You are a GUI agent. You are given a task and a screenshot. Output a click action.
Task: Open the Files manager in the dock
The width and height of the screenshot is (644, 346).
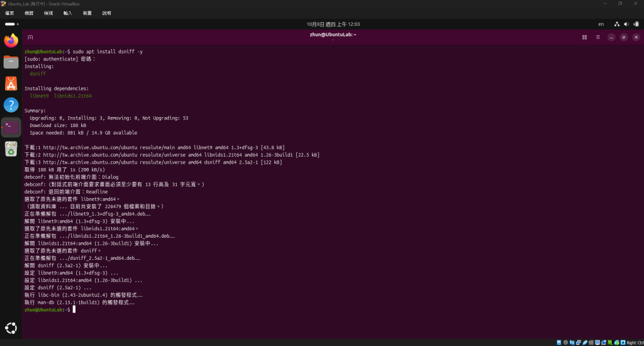coord(11,62)
